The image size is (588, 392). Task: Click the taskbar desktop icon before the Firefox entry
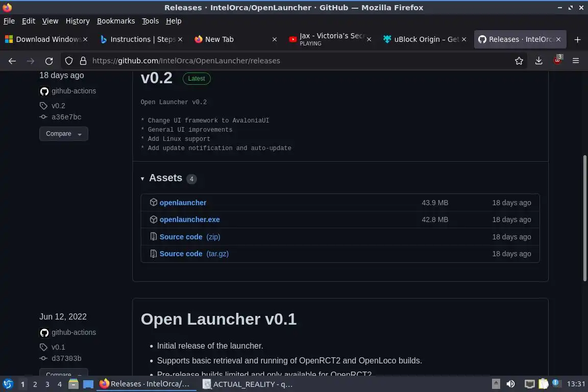88,384
